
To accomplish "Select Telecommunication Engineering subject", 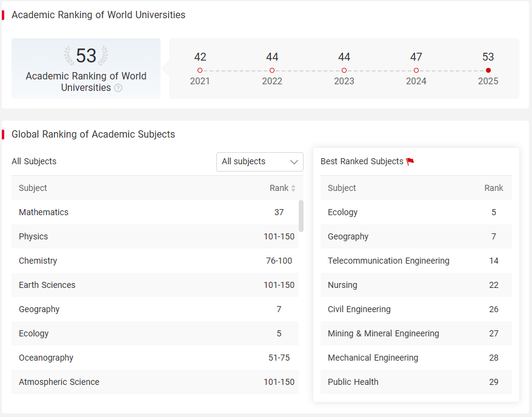I will pos(416,261).
